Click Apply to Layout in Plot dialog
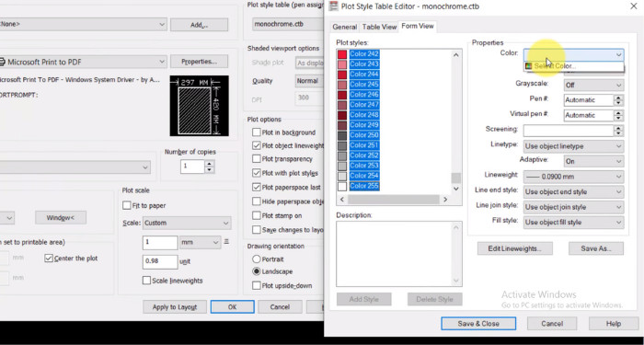The image size is (644, 345). coord(175,306)
